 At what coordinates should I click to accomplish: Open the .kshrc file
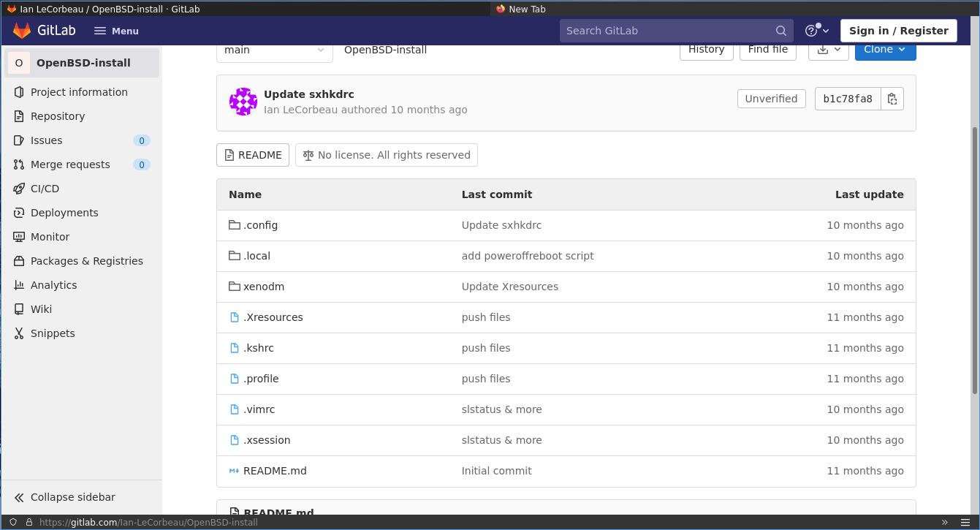coord(259,348)
